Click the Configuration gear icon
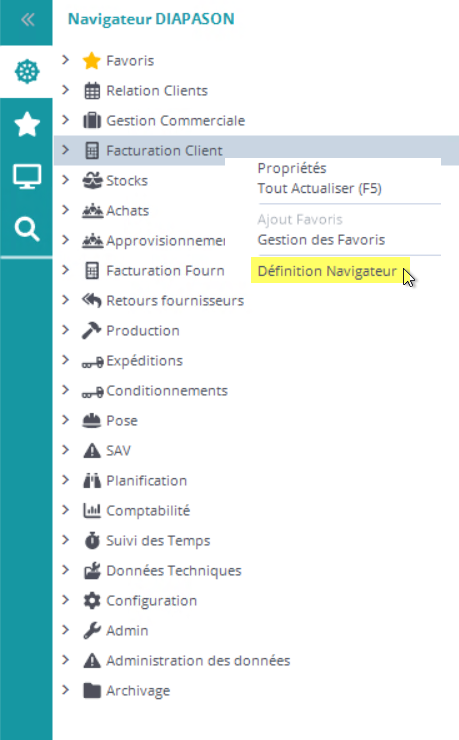Image resolution: width=459 pixels, height=740 pixels. click(x=92, y=600)
